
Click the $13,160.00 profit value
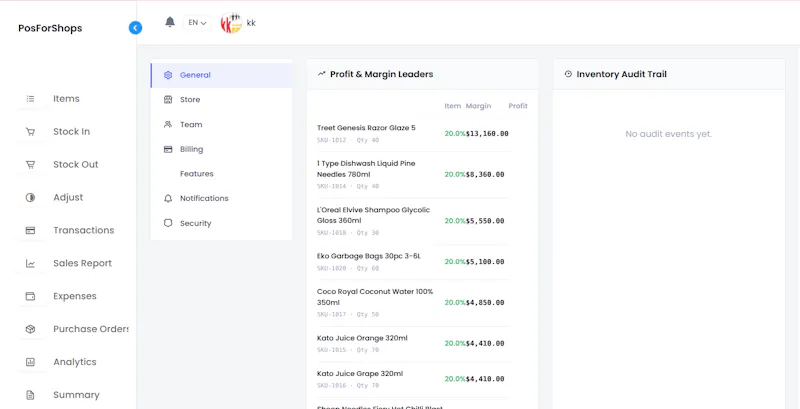[x=487, y=134]
